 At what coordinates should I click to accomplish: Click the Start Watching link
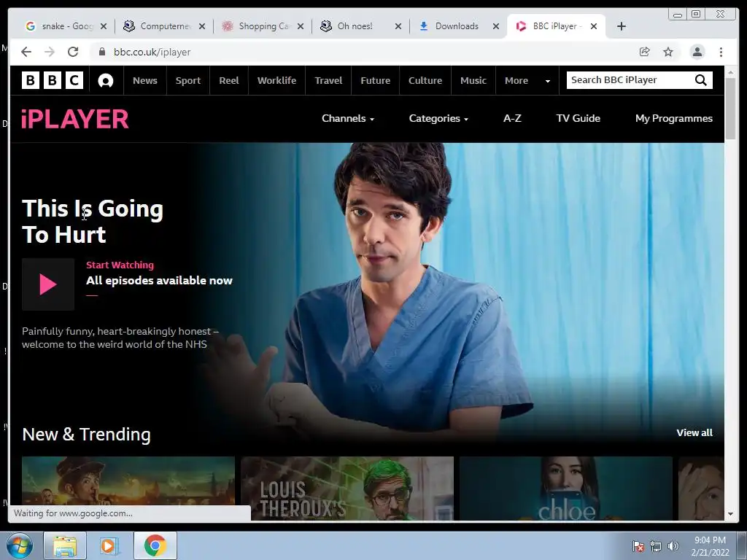[120, 265]
